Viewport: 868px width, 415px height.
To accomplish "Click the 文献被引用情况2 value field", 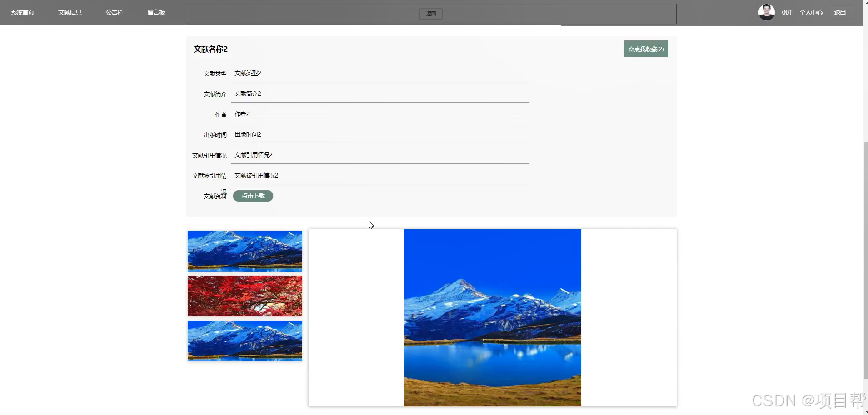I will point(380,175).
